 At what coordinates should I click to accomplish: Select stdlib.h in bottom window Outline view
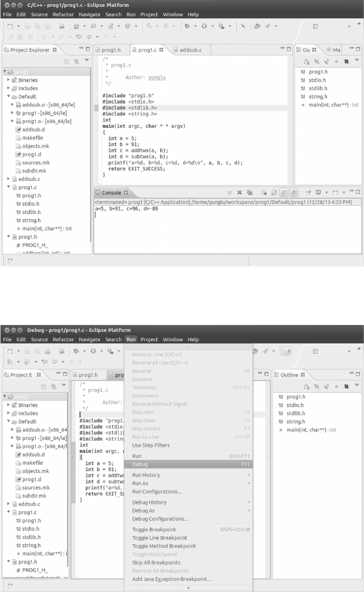pyautogui.click(x=295, y=414)
